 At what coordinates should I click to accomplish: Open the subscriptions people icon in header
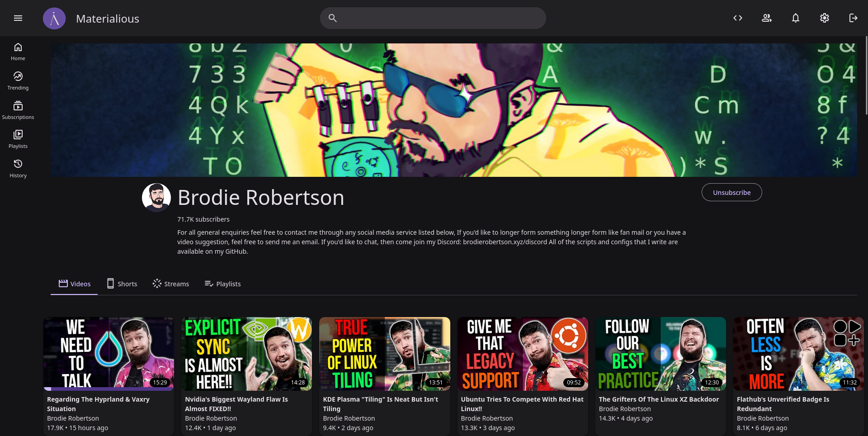pos(767,18)
